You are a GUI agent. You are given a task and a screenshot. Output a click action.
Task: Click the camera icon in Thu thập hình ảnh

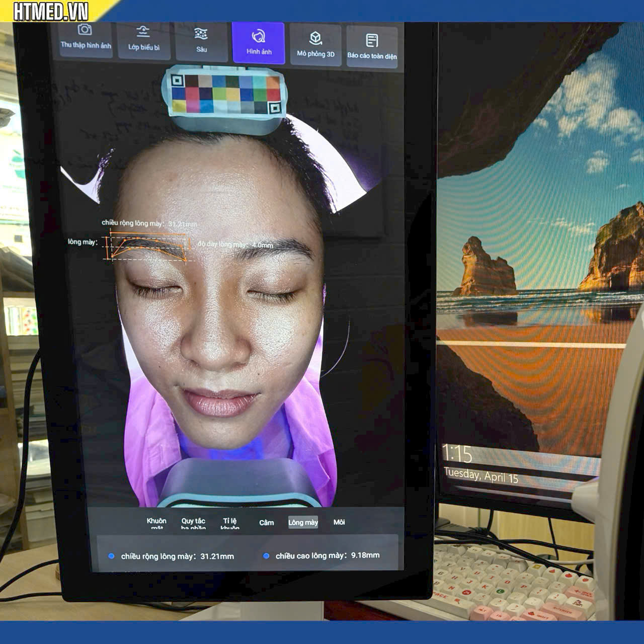[x=85, y=29]
